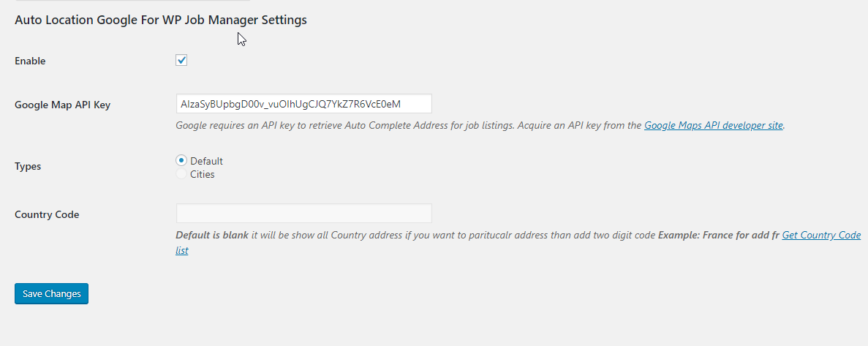The image size is (868, 346).
Task: Focus the empty Country Code input field
Action: coord(304,213)
